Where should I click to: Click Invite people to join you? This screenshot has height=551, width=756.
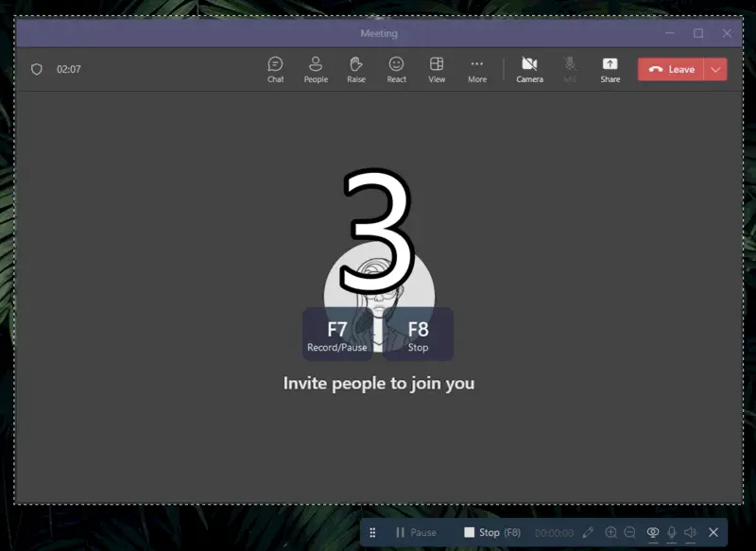(379, 383)
